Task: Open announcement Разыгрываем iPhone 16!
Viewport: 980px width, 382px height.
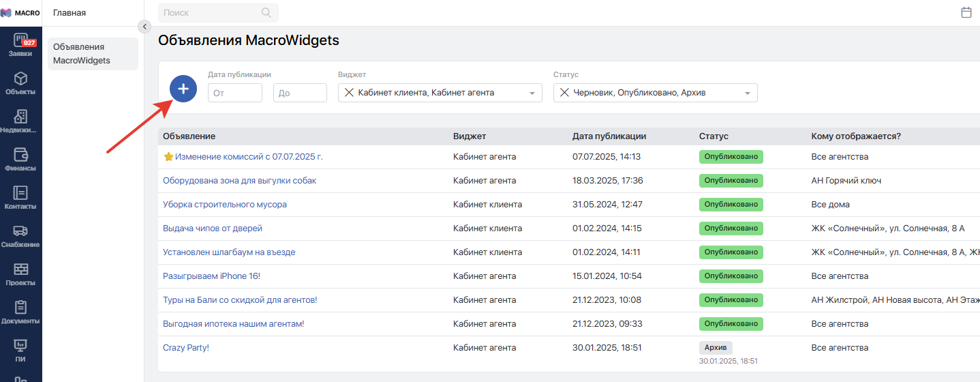Action: point(211,276)
